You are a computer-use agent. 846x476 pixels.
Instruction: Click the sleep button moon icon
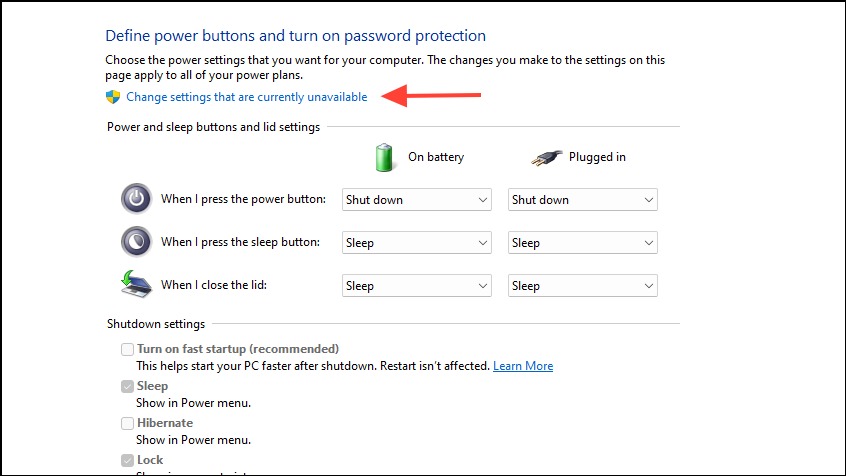(136, 241)
